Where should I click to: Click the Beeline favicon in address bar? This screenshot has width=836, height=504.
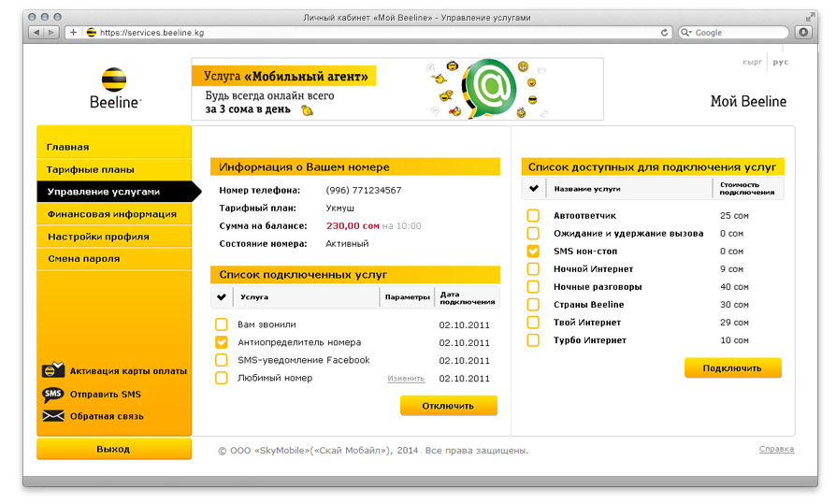tap(91, 33)
